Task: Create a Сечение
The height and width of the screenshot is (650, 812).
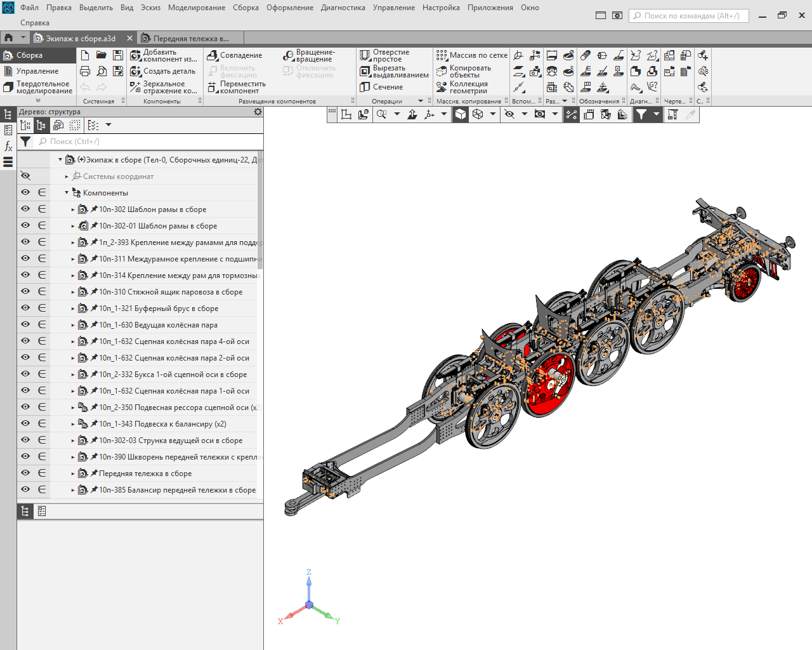Action: 381,87
